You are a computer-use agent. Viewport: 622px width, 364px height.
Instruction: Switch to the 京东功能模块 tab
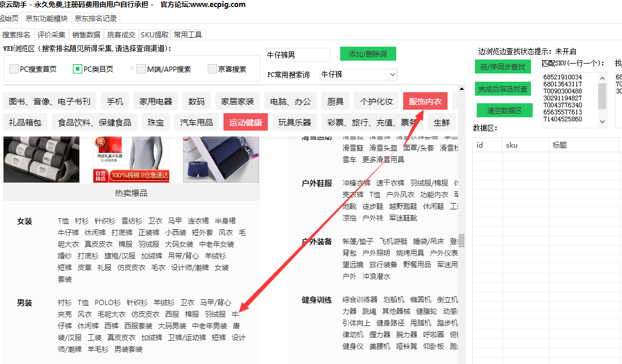coord(47,19)
